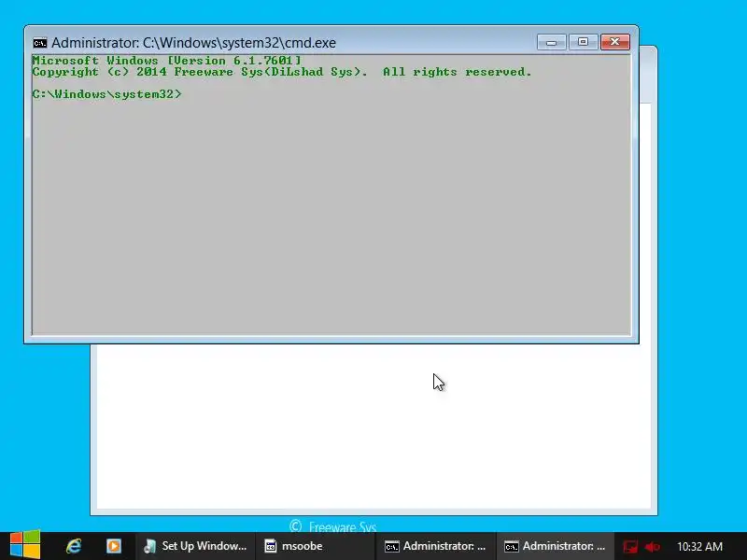Click the Microsoft Windows version text line
747x560 pixels.
167,61
